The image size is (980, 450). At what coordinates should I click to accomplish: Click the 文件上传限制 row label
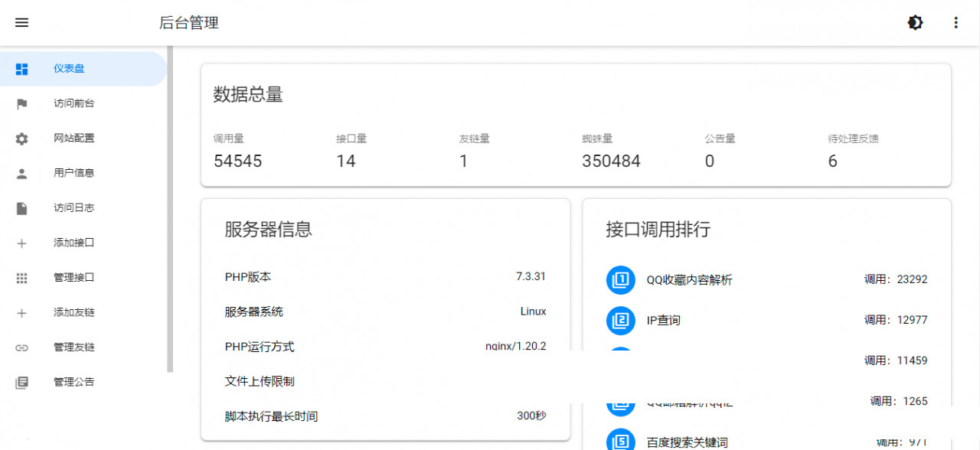click(x=260, y=381)
